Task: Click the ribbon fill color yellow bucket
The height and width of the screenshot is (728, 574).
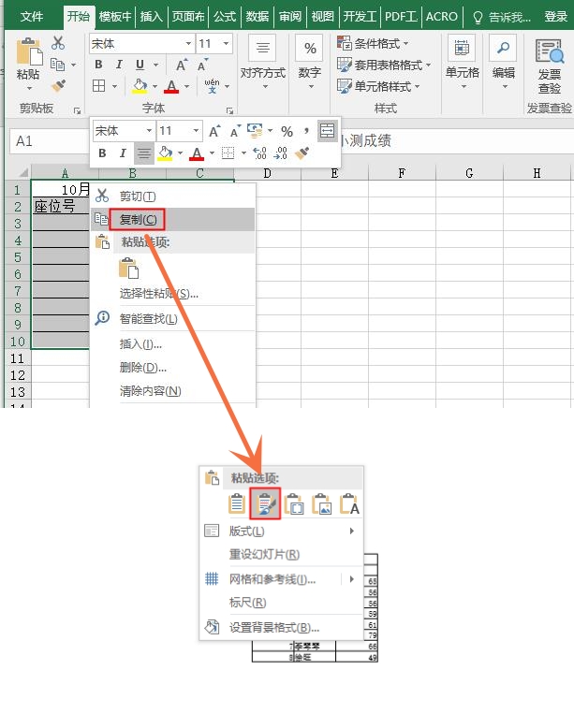Action: tap(140, 86)
